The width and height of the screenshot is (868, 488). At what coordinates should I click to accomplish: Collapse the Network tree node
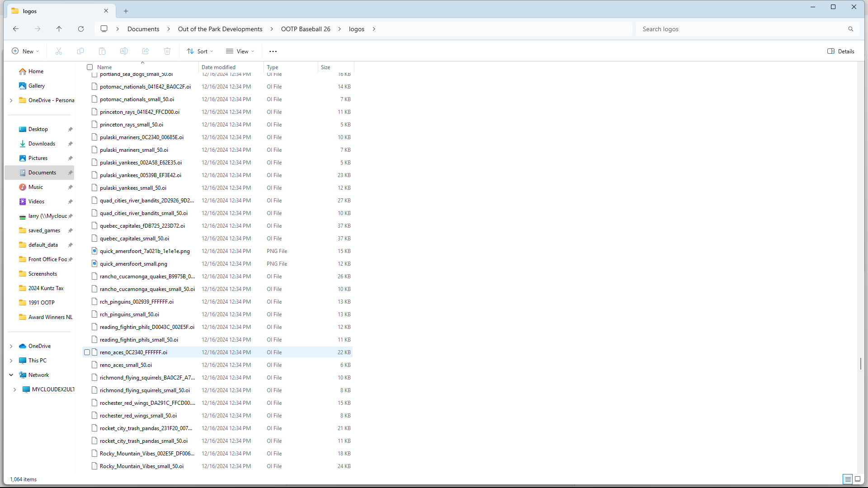pos(11,375)
